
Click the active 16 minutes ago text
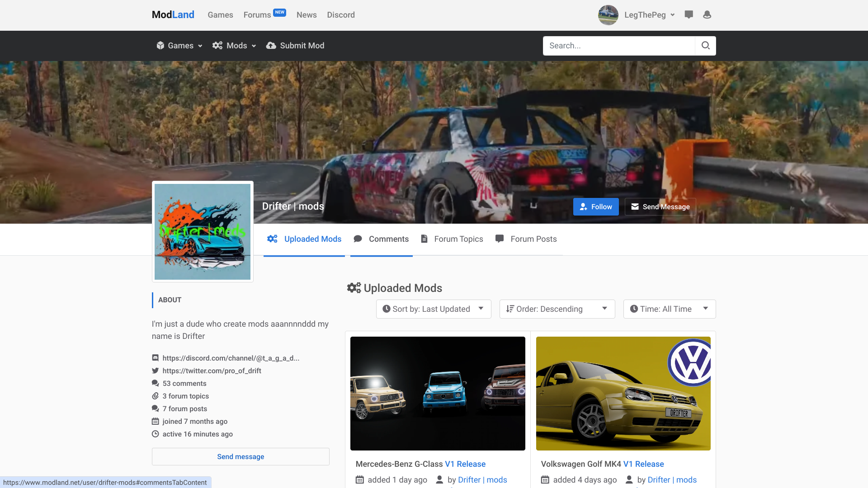[198, 434]
